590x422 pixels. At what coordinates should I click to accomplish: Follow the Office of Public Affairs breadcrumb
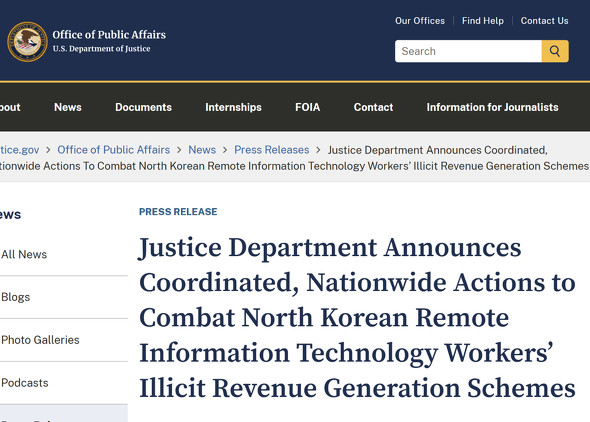114,150
